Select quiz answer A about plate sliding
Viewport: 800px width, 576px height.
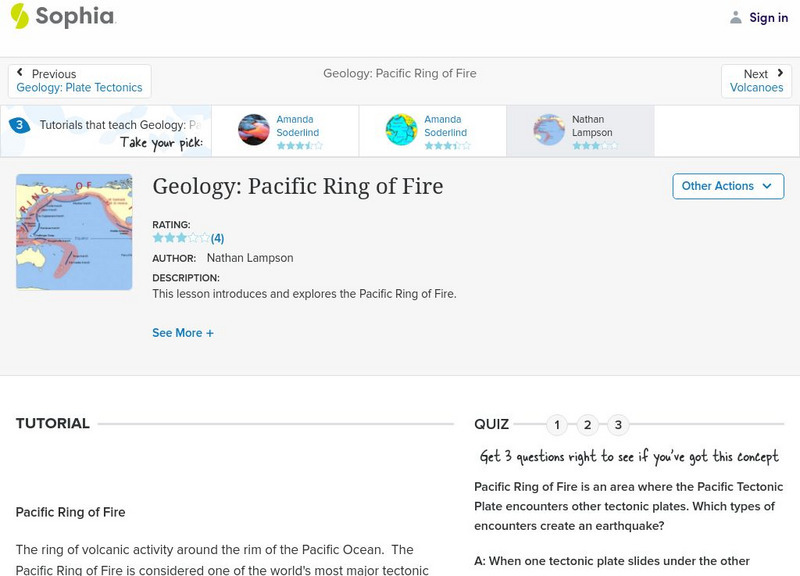612,562
